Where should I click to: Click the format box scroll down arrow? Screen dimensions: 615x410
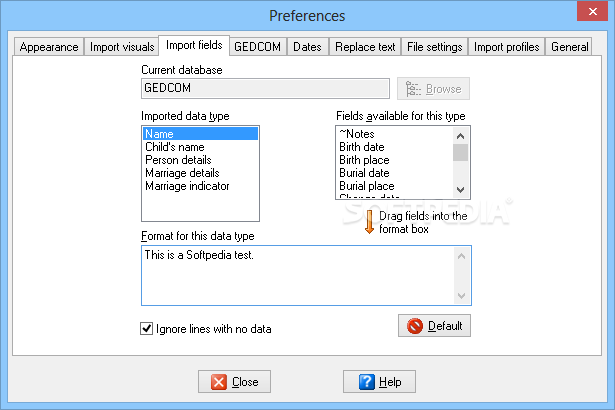coord(462,295)
